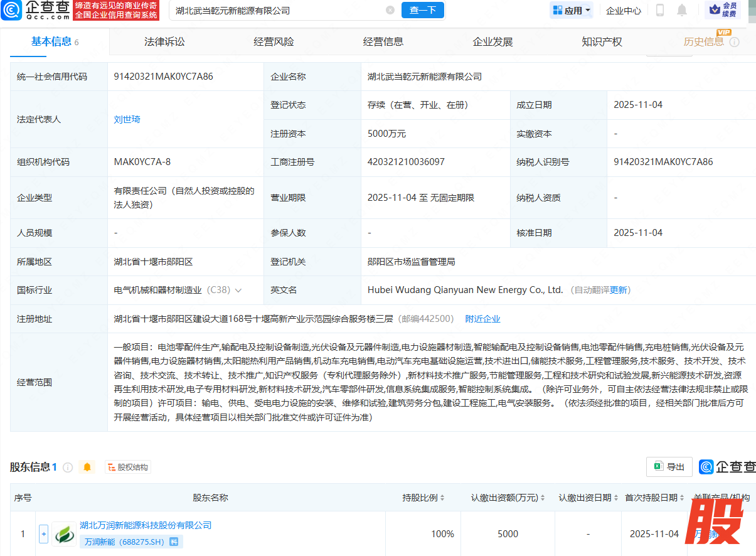Viewport: 756px width, 556px height.
Task: Expand the 国标行业 industry chevron
Action: point(238,291)
